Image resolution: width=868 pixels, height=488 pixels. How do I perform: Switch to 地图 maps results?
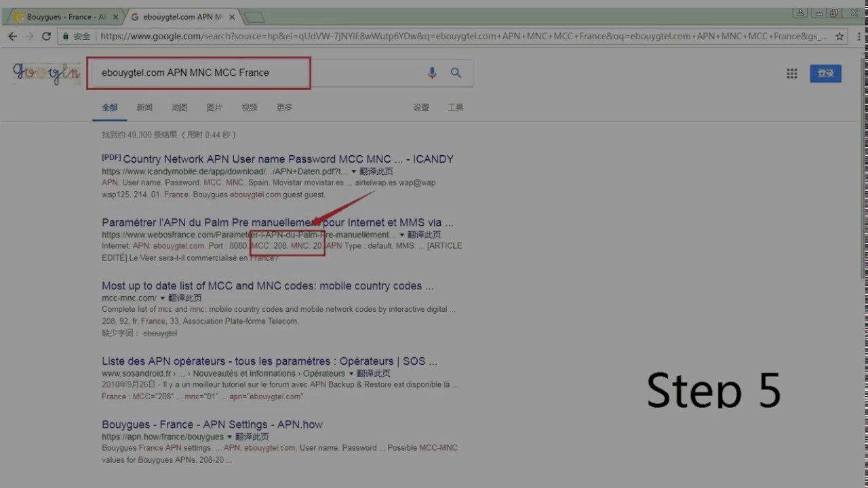[179, 107]
